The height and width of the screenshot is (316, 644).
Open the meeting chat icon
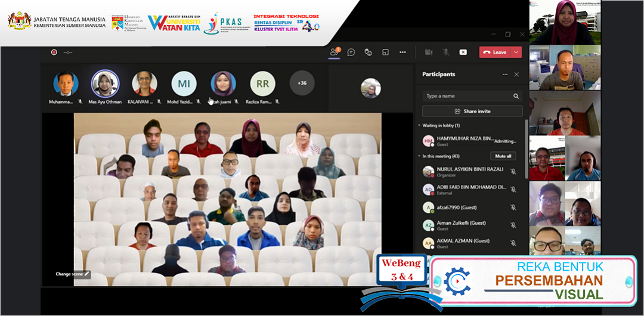[351, 52]
